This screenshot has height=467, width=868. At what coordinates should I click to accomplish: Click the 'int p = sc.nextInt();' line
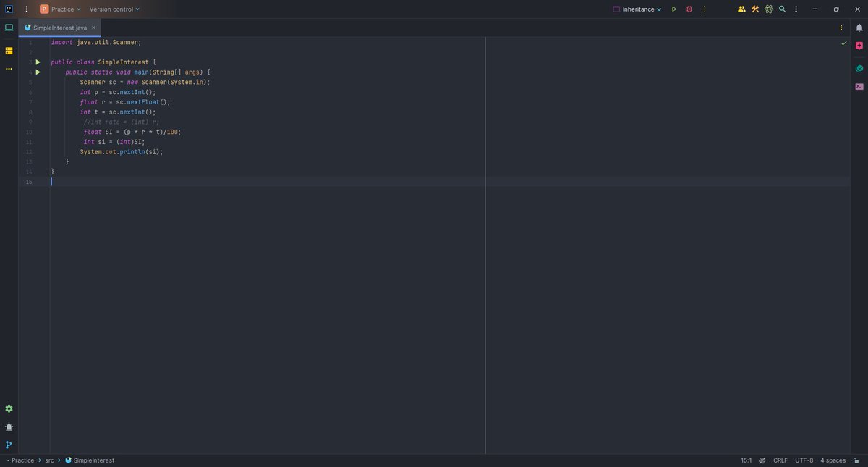click(118, 92)
